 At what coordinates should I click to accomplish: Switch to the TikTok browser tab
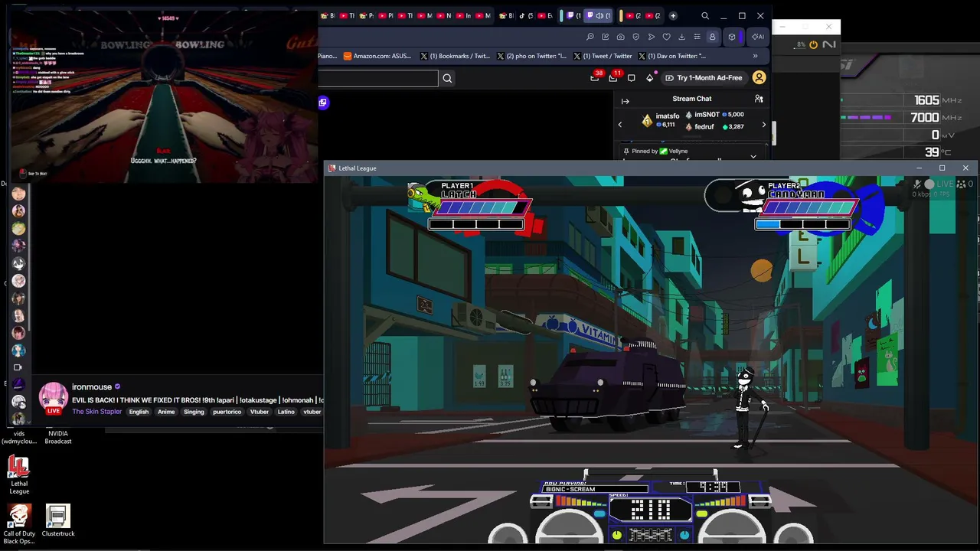525,15
